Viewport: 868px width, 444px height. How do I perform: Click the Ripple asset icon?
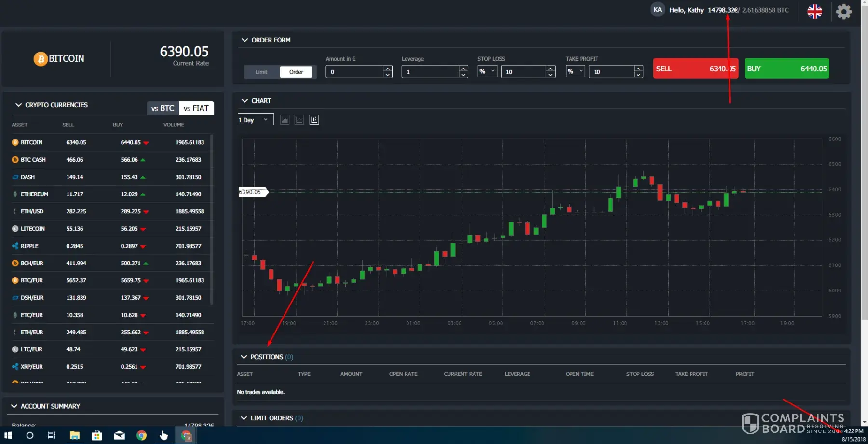coord(15,246)
